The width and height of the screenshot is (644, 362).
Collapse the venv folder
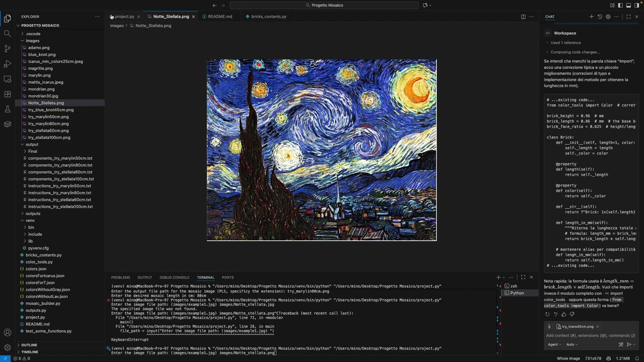(x=30, y=220)
